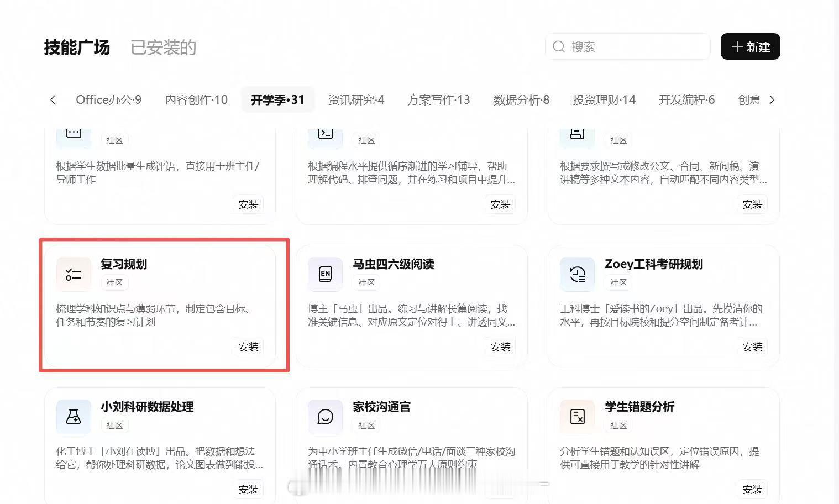This screenshot has height=504, width=839.
Task: Open the 资讯研究·4 category
Action: click(356, 100)
